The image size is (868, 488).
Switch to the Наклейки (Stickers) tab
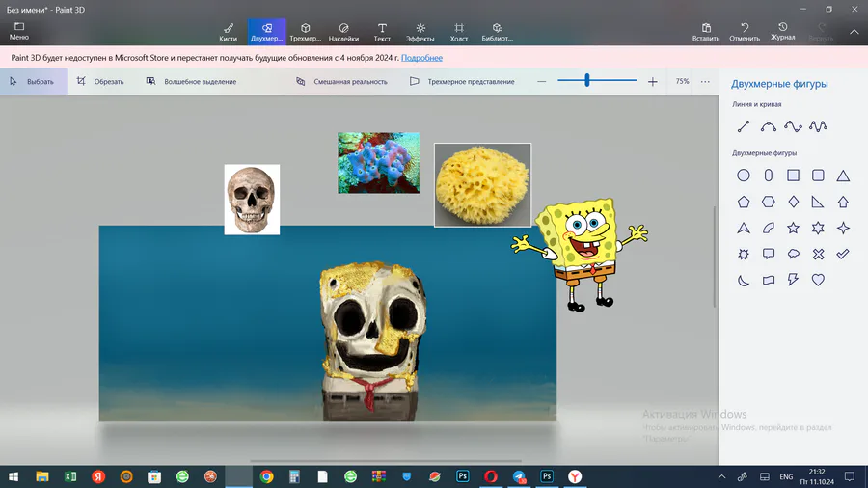coord(343,32)
